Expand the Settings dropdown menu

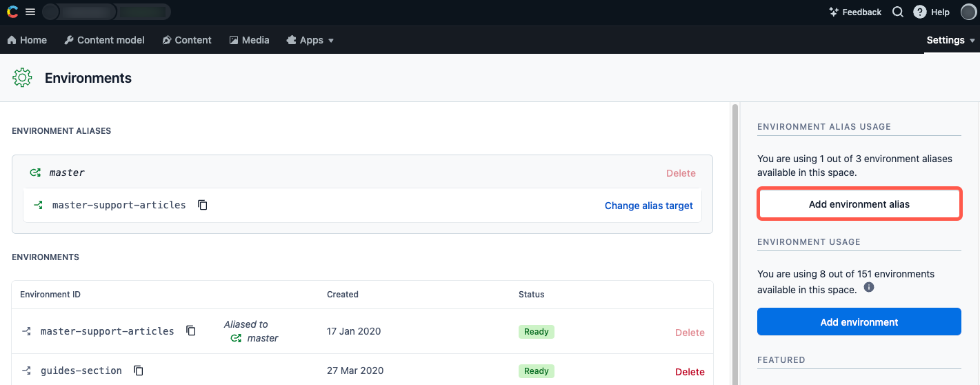(951, 40)
